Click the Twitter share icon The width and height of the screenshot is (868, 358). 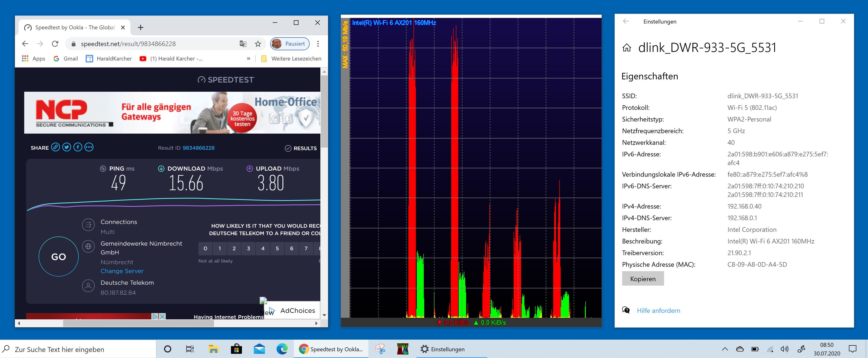67,148
